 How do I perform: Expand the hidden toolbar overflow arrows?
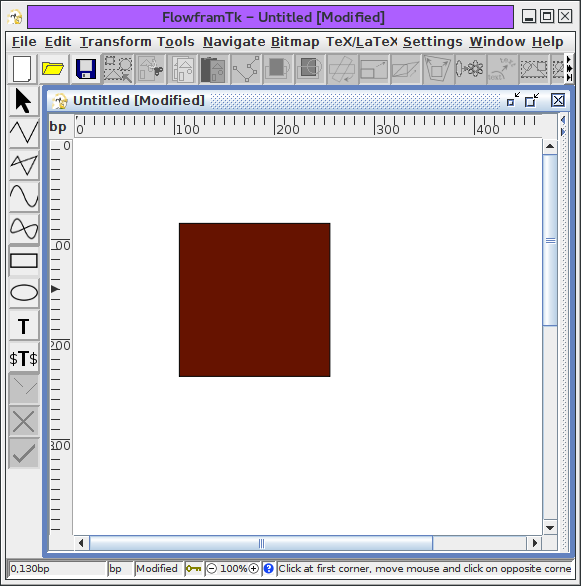point(569,69)
